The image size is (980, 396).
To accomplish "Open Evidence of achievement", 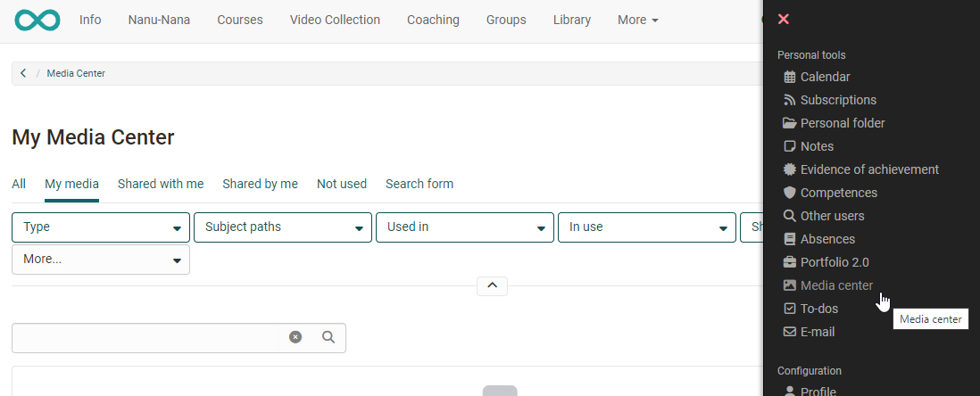I will pos(868,169).
